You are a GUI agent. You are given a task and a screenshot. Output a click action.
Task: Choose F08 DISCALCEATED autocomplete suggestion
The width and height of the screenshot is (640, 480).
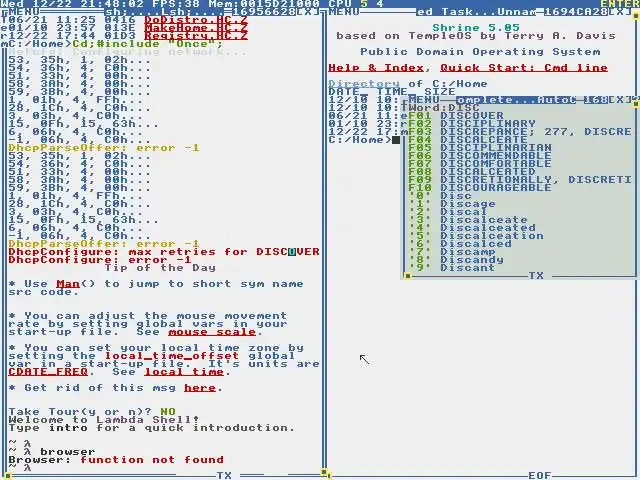(472, 172)
